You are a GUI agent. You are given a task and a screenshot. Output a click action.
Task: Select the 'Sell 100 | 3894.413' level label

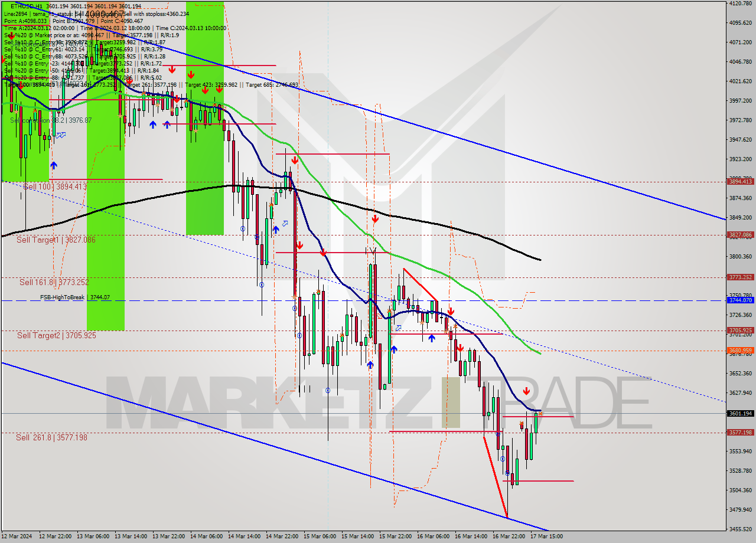point(55,187)
